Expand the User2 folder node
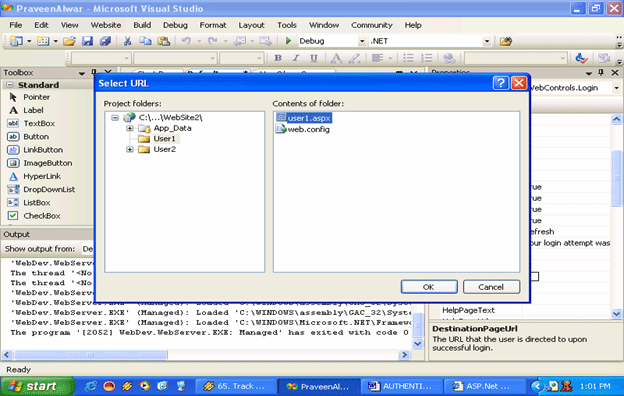Viewport: 624px width, 396px height. (130, 149)
